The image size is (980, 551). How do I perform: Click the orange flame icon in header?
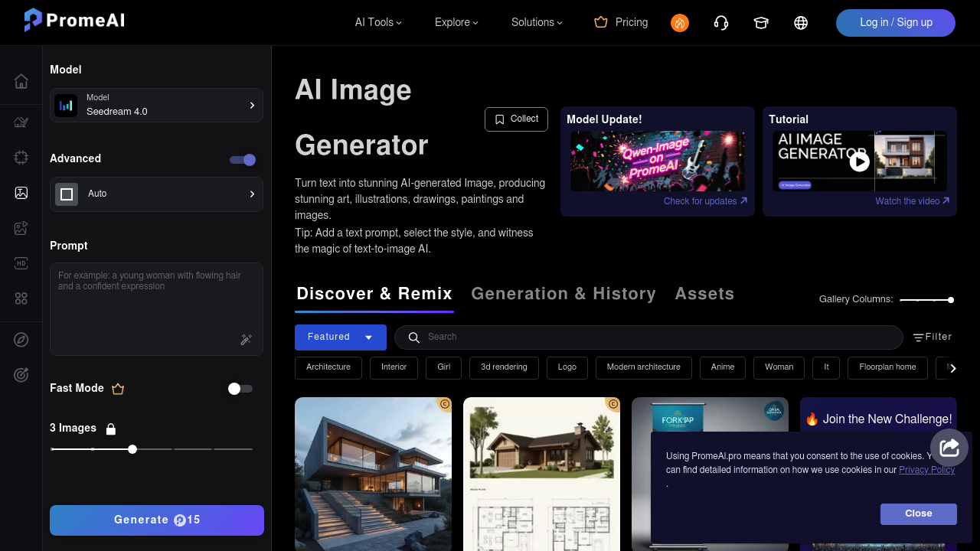click(680, 23)
